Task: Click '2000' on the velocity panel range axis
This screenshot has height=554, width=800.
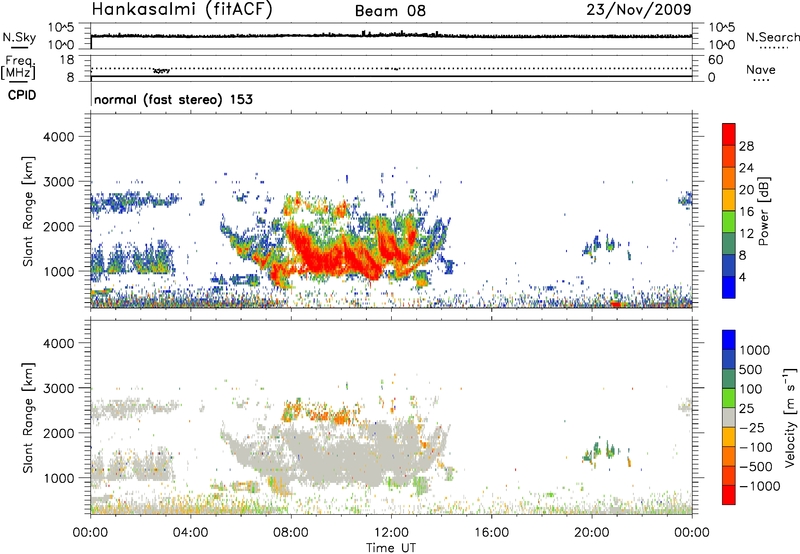Action: tap(58, 433)
